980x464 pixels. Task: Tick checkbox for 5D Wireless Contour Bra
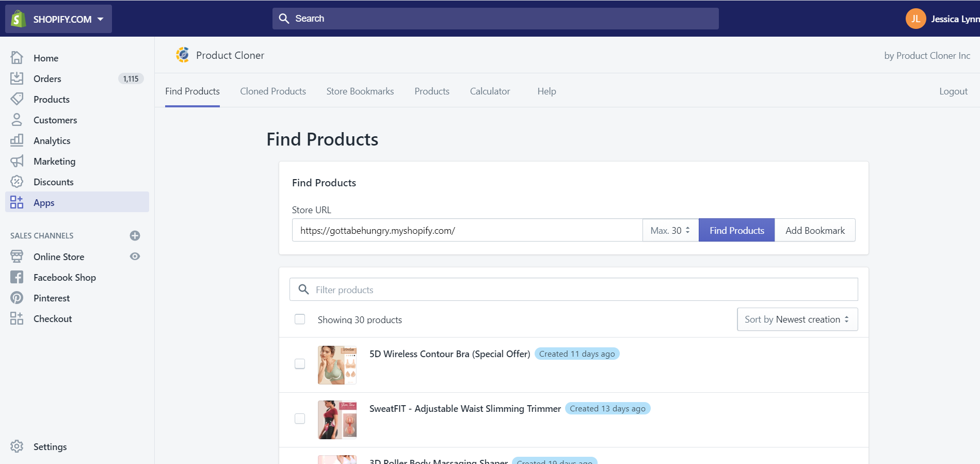(x=300, y=364)
